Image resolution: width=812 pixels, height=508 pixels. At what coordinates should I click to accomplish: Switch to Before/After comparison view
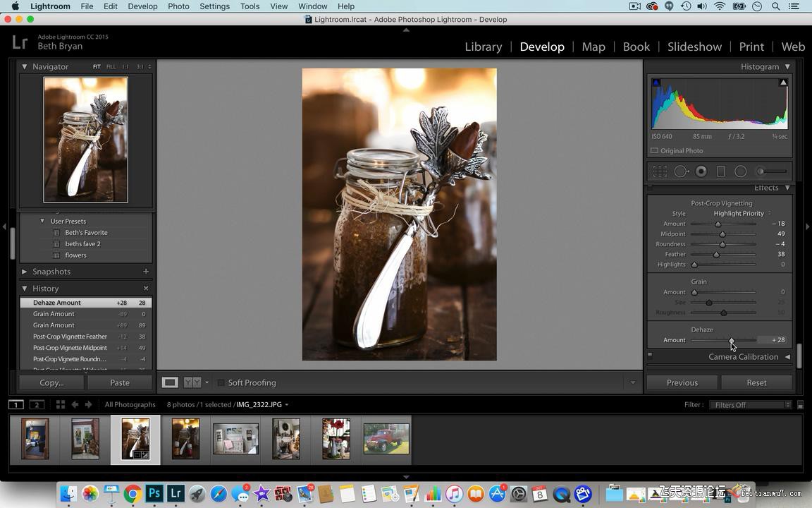[192, 382]
